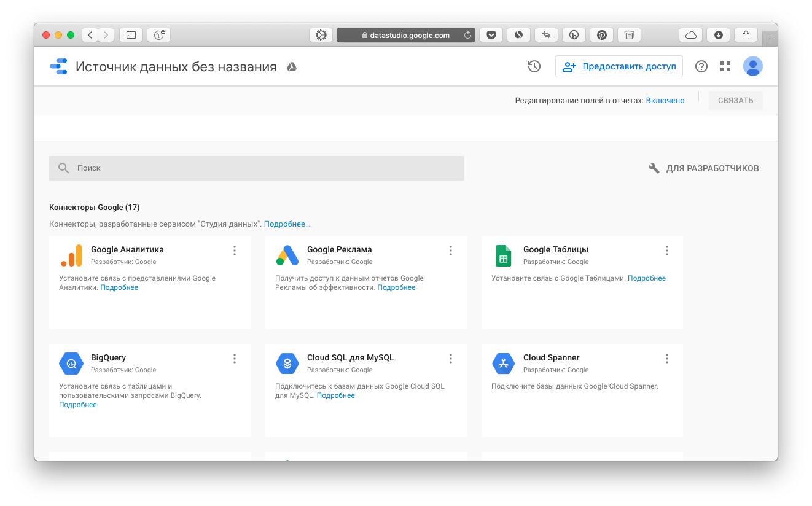Open more options for BigQuery card
The image size is (812, 506).
(x=235, y=359)
